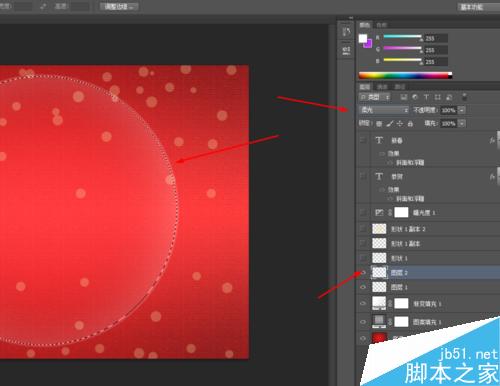Click the lock all padlock icon

click(x=410, y=124)
